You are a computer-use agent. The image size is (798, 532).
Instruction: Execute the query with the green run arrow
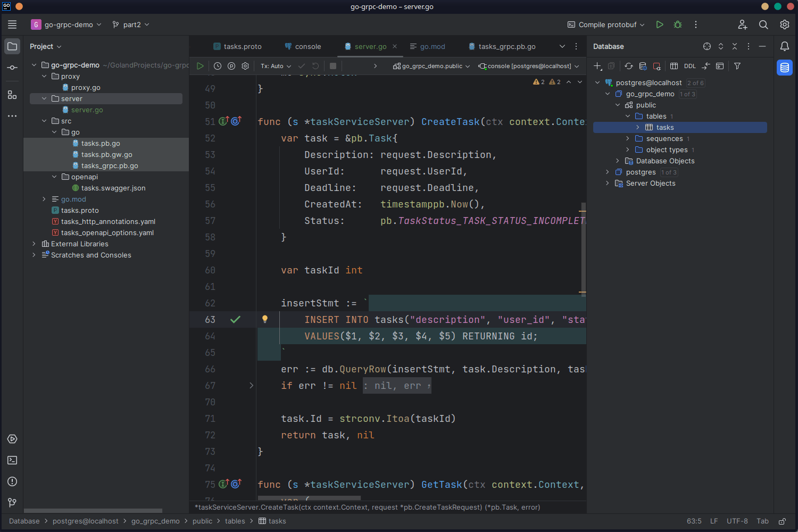click(x=200, y=66)
